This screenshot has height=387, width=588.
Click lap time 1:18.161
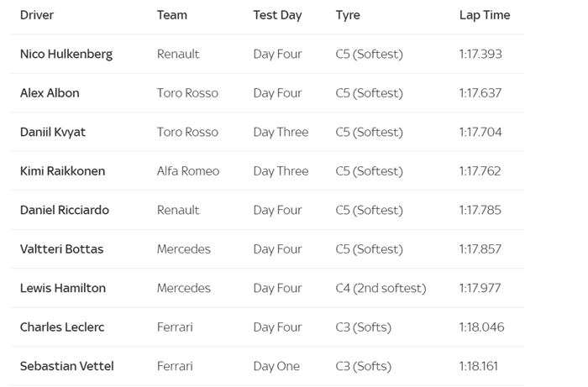479,366
